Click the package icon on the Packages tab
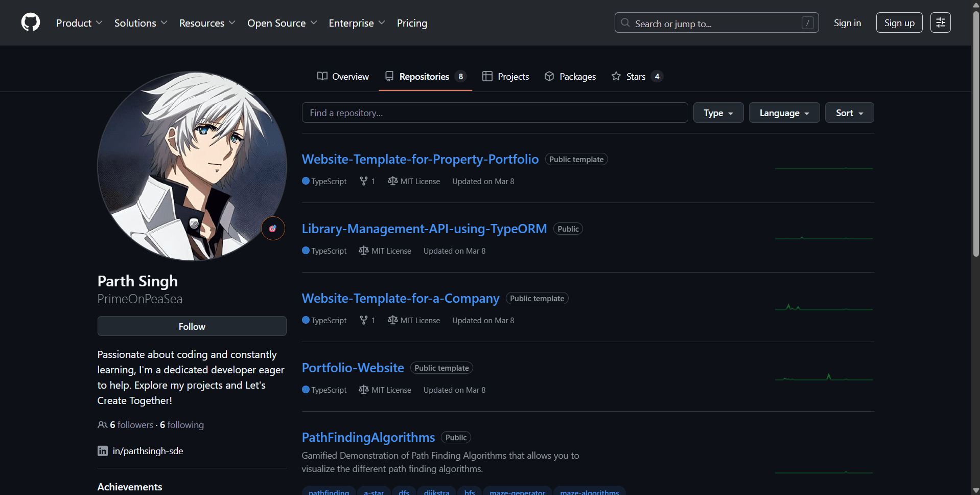This screenshot has width=980, height=495. coord(549,76)
